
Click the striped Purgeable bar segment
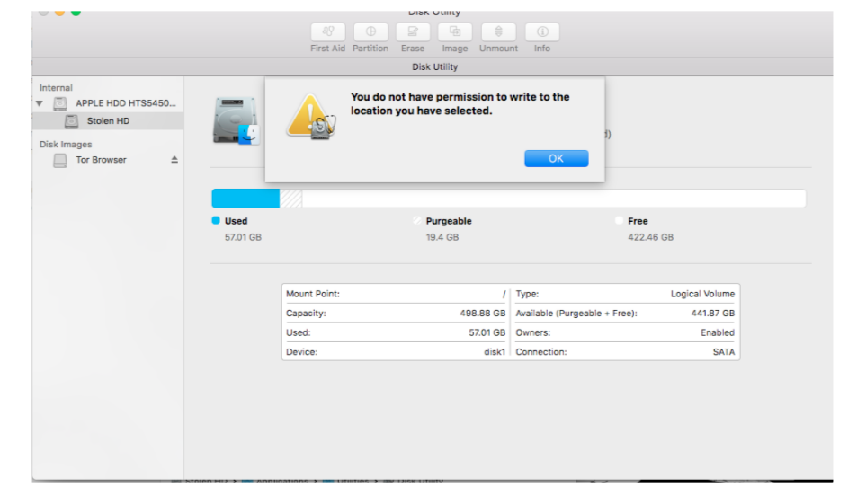290,199
